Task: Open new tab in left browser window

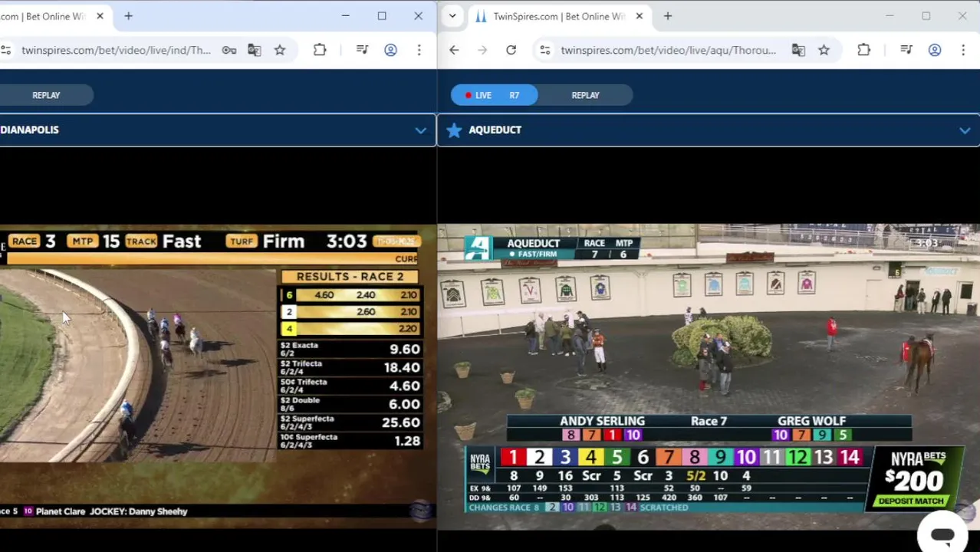Action: click(128, 16)
